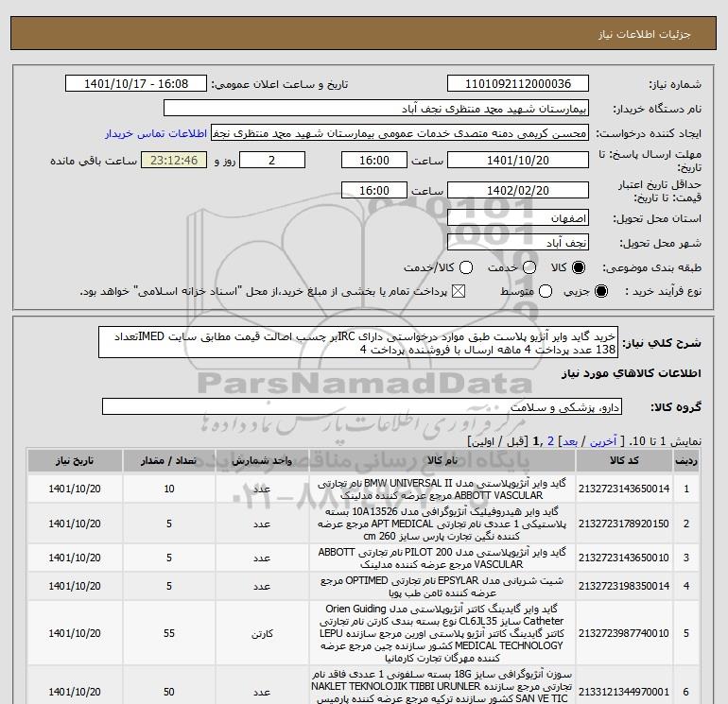Click the تعداد / مقدار column header

click(x=169, y=460)
